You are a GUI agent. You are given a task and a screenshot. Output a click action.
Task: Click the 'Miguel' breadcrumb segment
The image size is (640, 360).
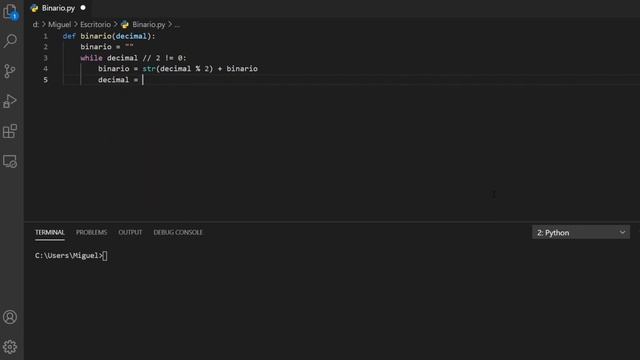coord(60,24)
